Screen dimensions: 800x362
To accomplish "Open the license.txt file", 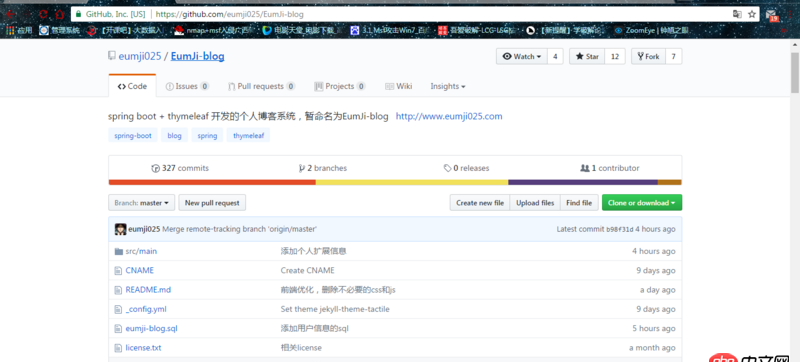I will (x=143, y=348).
